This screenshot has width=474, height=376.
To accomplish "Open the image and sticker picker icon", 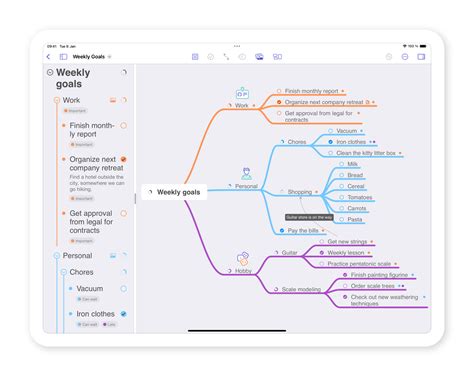I will [x=259, y=57].
